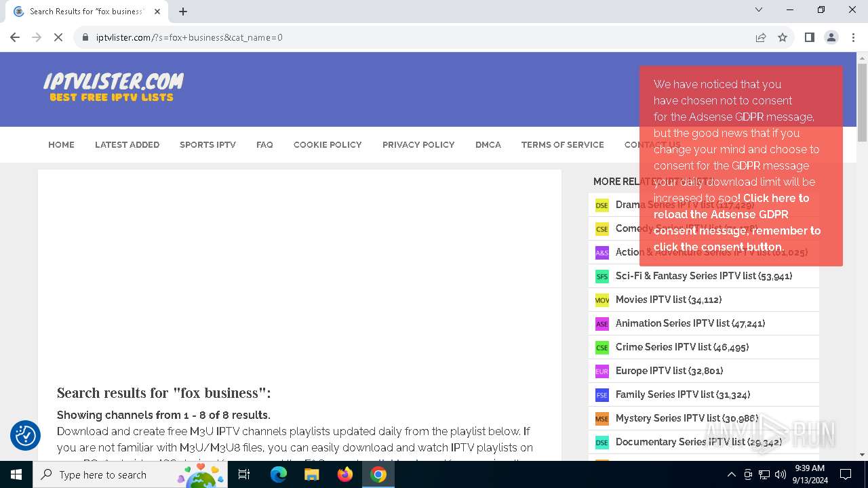
Task: Open Animation Series IPTV list
Action: pyautogui.click(x=690, y=323)
